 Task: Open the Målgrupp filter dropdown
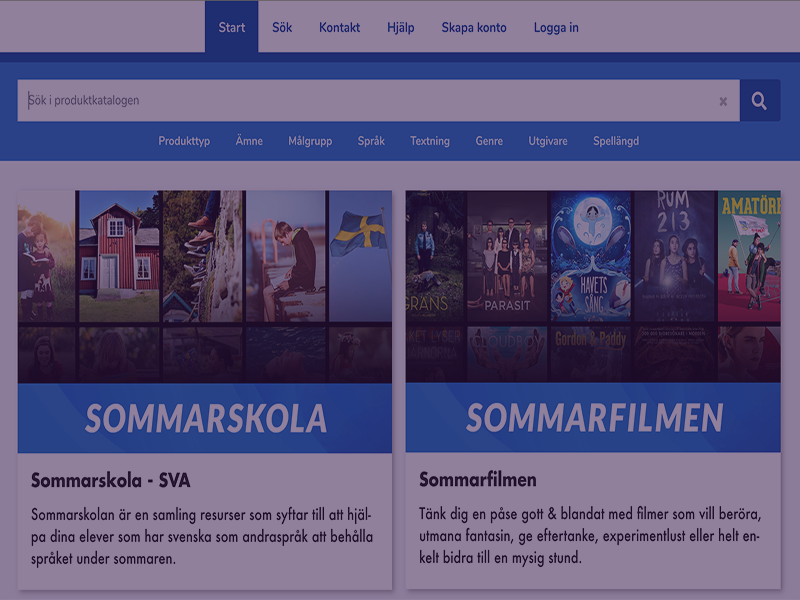pyautogui.click(x=310, y=141)
